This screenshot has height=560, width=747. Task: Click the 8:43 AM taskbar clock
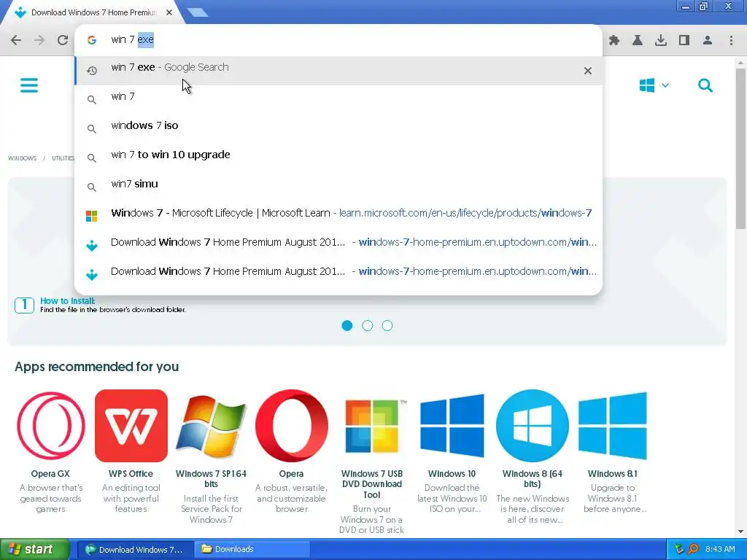(720, 550)
